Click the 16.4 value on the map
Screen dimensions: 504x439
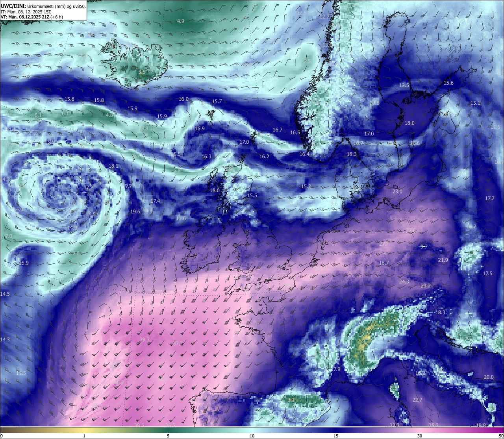[x=304, y=154]
